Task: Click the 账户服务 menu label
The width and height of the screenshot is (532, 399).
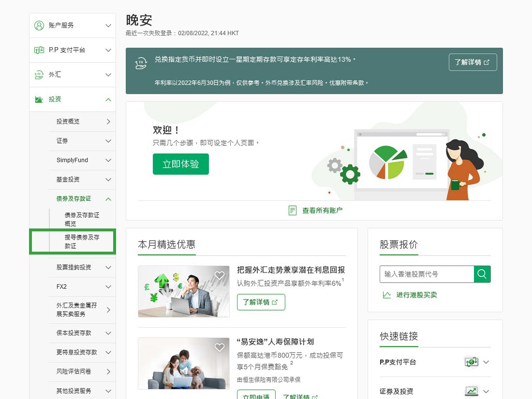Action: click(x=61, y=26)
